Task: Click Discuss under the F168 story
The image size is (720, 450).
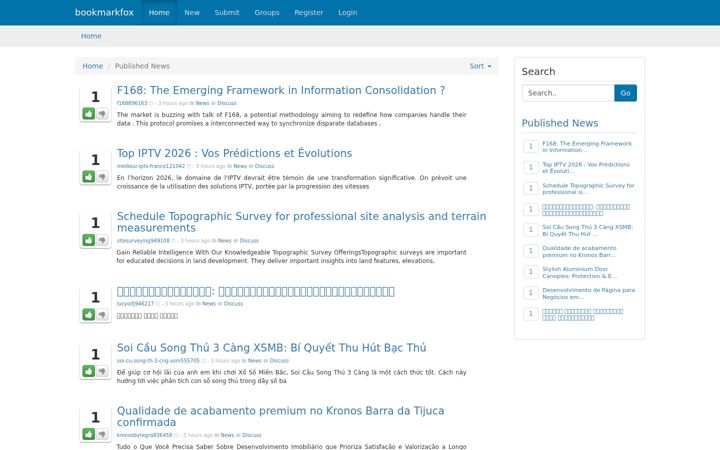Action: click(x=227, y=103)
